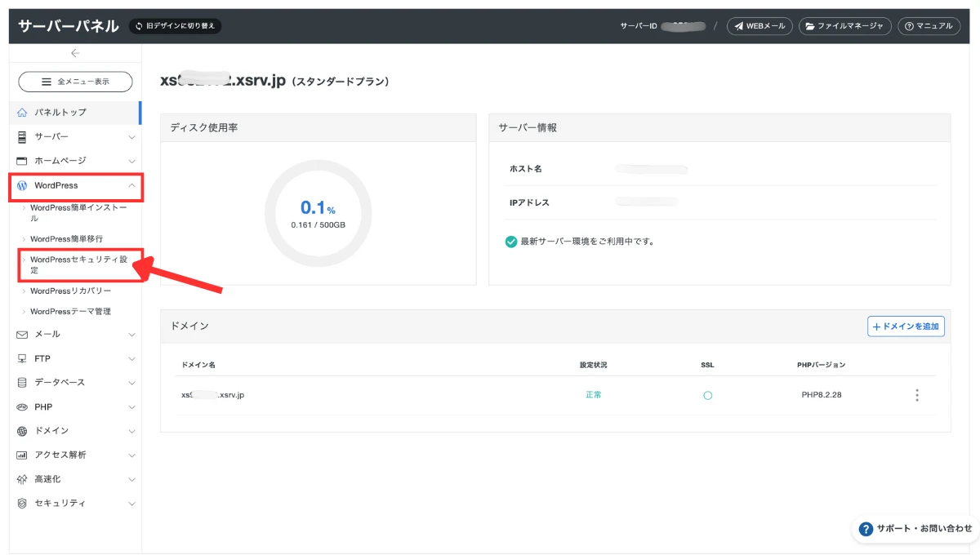Expand the サーバー menu chevron

click(x=132, y=137)
